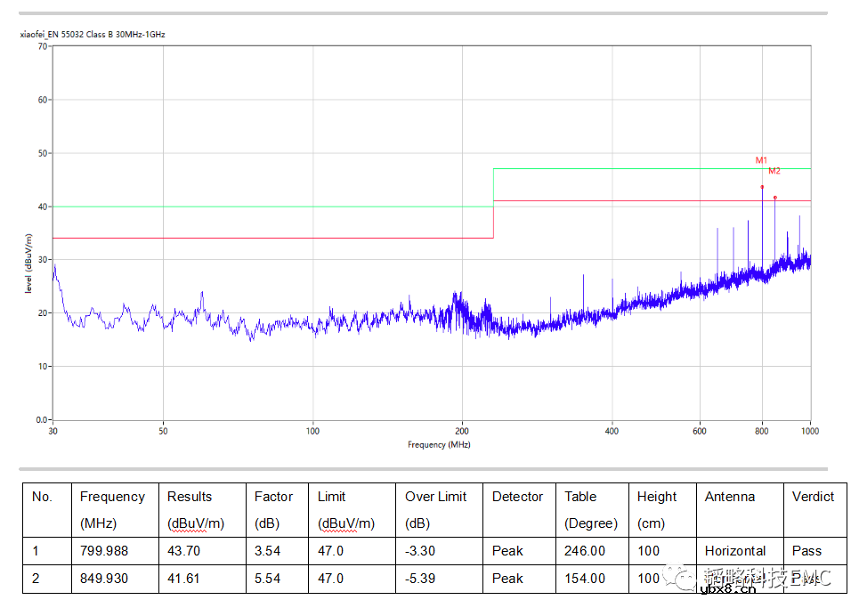Click the Antenna column header
This screenshot has width=859, height=616.
coord(729,497)
